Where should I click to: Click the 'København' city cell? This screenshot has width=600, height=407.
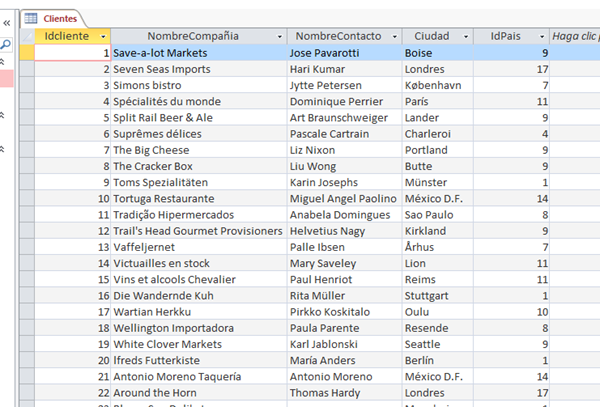(x=438, y=85)
